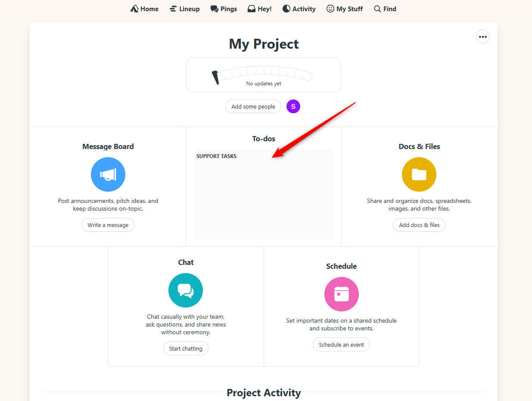Go to Home in the top navigation
Screen dimensions: 532x401
tap(144, 9)
